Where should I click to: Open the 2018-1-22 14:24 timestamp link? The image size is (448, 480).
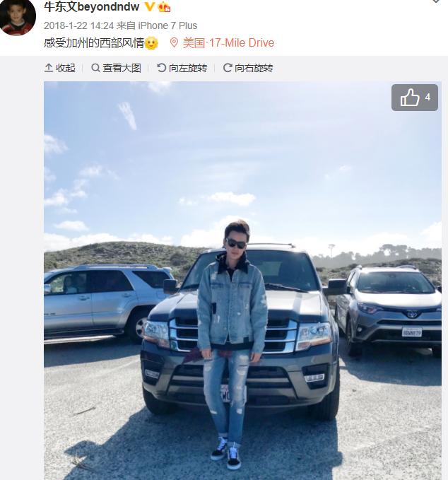[x=78, y=25]
